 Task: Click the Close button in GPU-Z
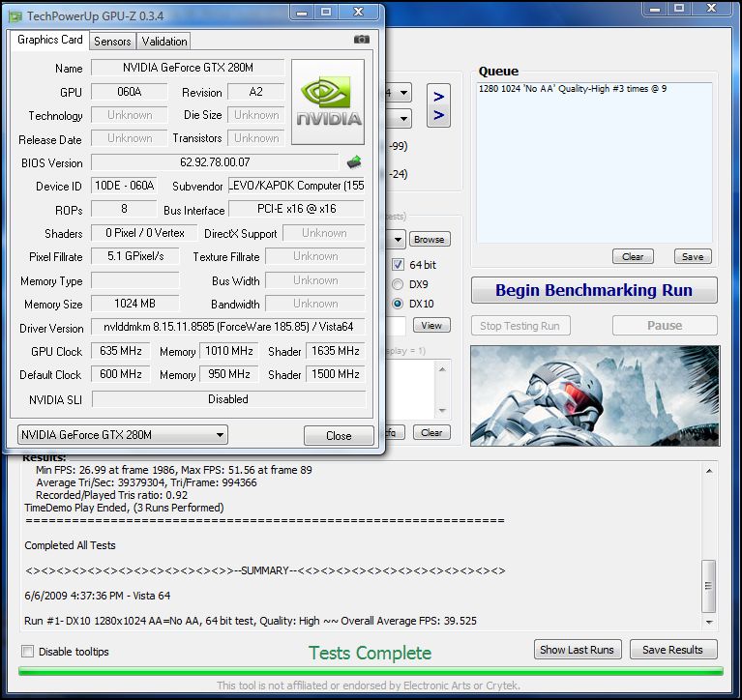click(339, 436)
